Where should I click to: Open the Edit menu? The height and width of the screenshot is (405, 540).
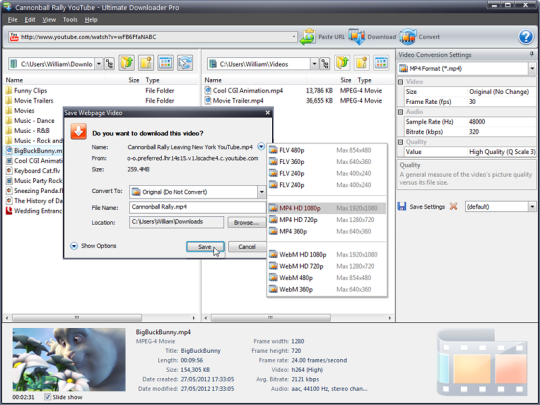(x=30, y=20)
